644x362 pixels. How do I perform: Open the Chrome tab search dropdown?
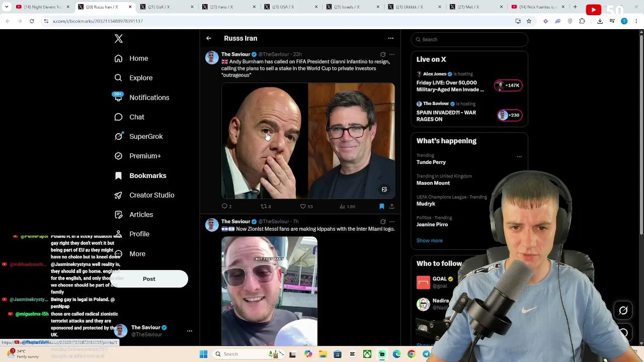[7, 7]
